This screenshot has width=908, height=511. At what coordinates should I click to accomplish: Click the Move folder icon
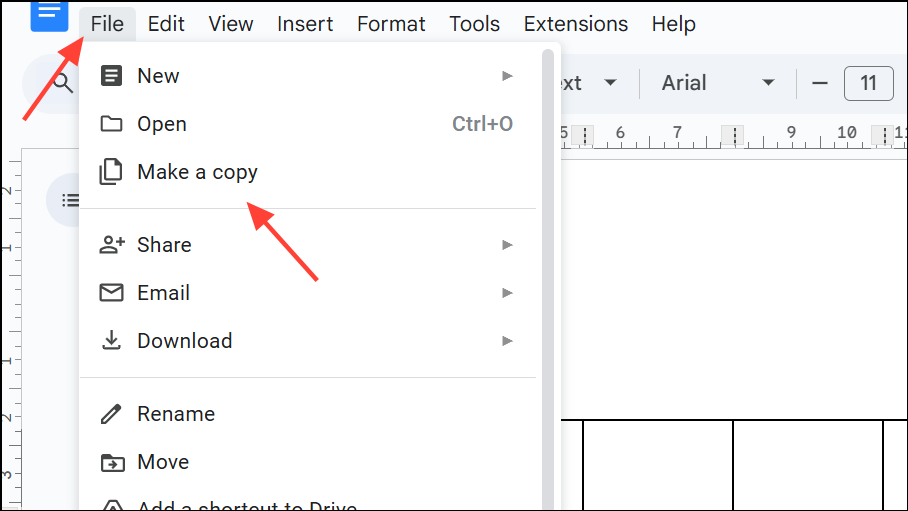coord(111,462)
